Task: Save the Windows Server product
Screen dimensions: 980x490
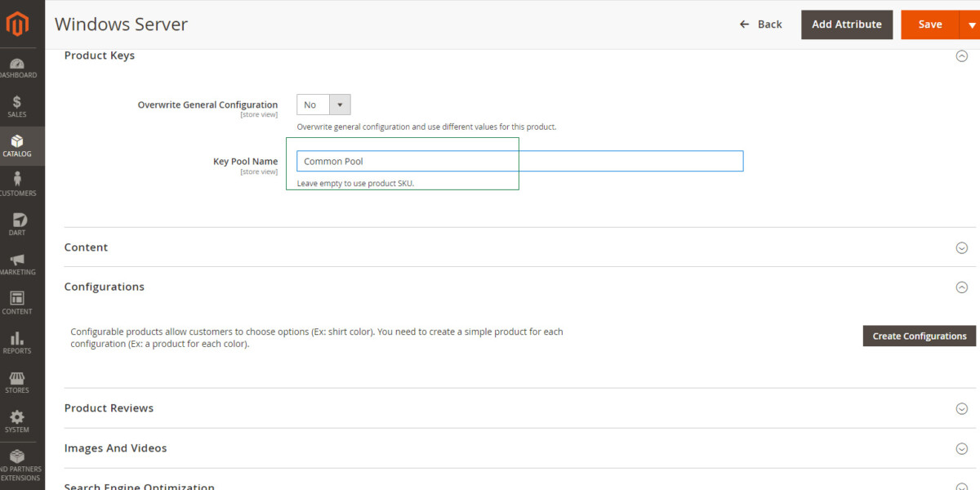Action: click(930, 24)
